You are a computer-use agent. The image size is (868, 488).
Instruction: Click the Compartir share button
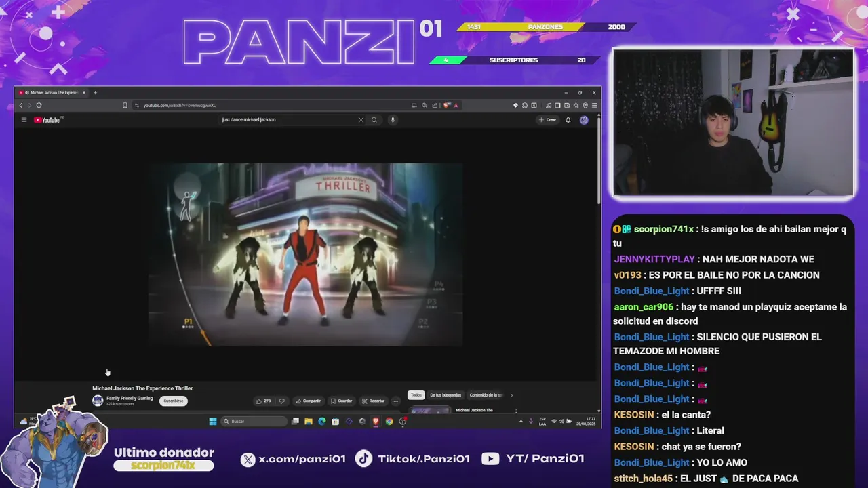(308, 401)
